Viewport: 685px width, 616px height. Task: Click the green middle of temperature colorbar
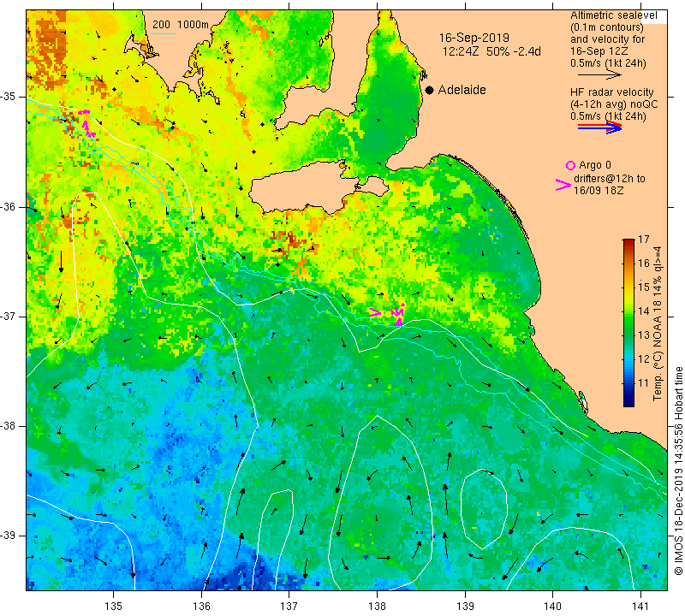628,323
